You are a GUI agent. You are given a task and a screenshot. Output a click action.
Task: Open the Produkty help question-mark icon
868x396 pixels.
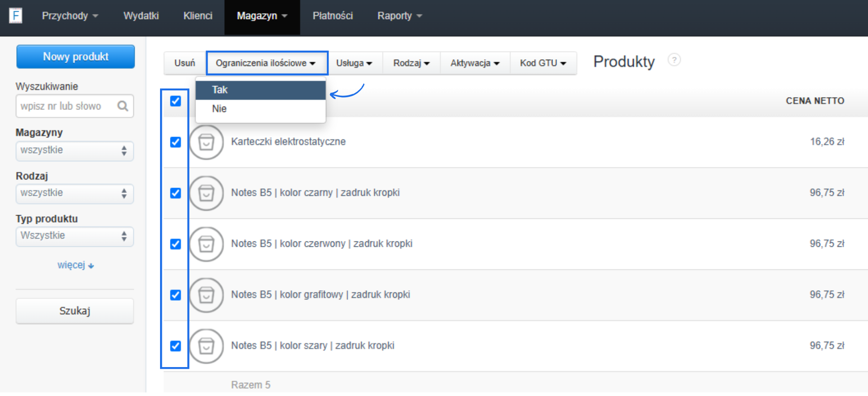674,60
